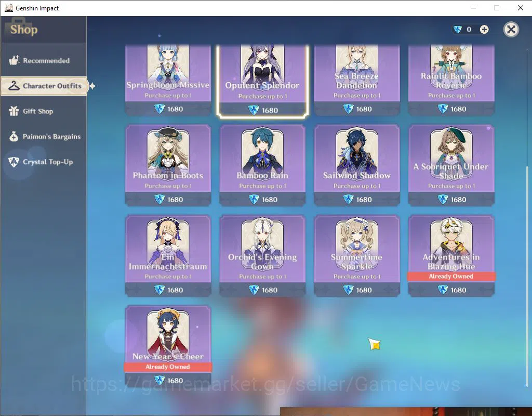
Task: Click the crystal icon under Summertime Sparkle
Action: (x=348, y=290)
